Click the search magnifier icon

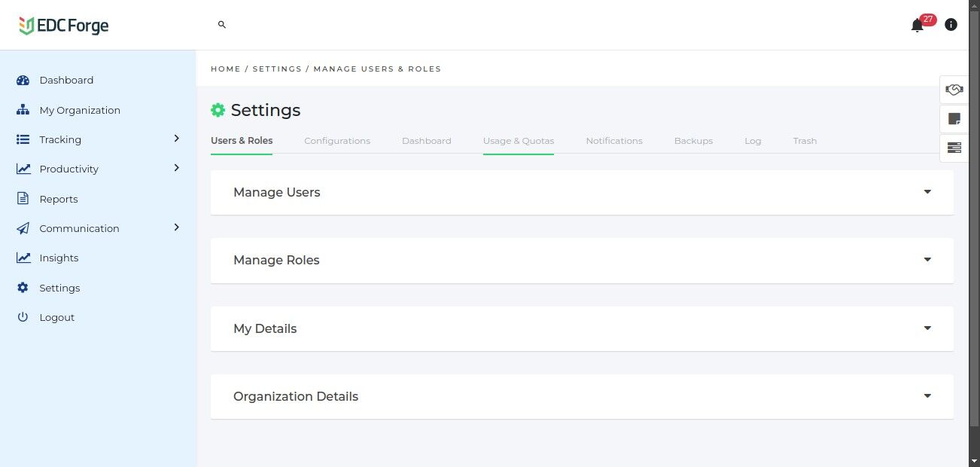[222, 25]
